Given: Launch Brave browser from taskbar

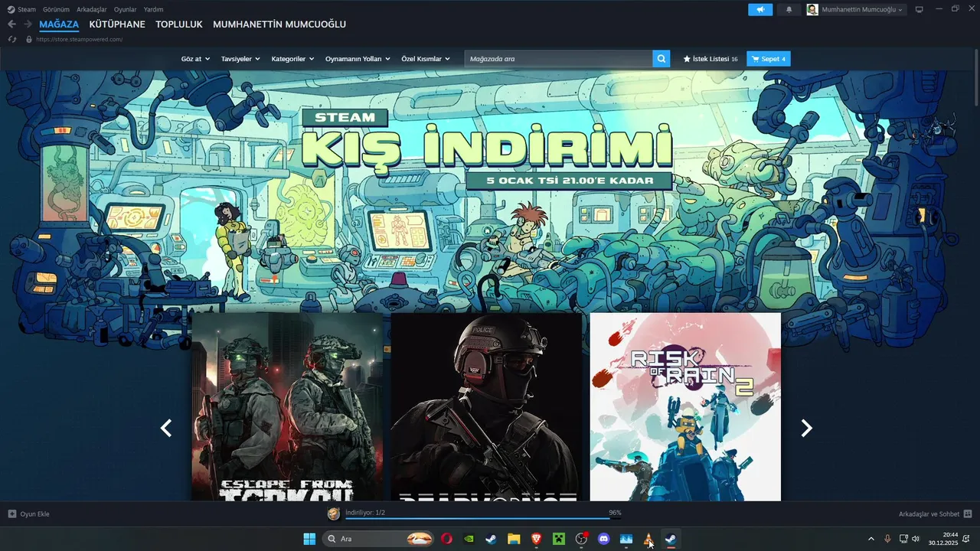Looking at the screenshot, I should 536,539.
